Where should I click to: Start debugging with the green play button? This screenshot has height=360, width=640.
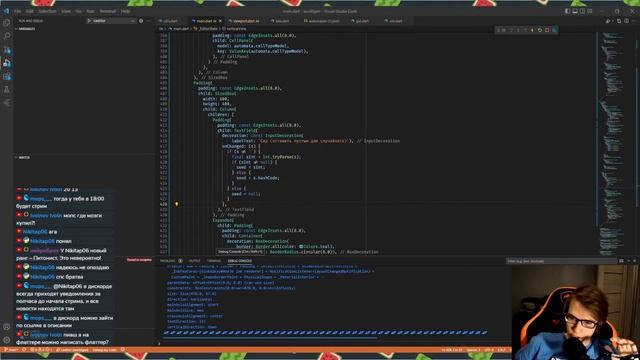click(89, 20)
